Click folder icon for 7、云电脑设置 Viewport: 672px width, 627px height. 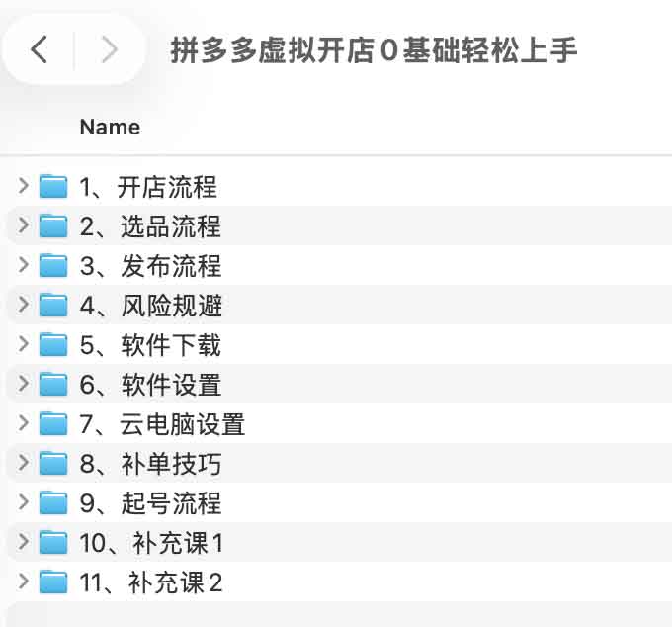click(53, 423)
